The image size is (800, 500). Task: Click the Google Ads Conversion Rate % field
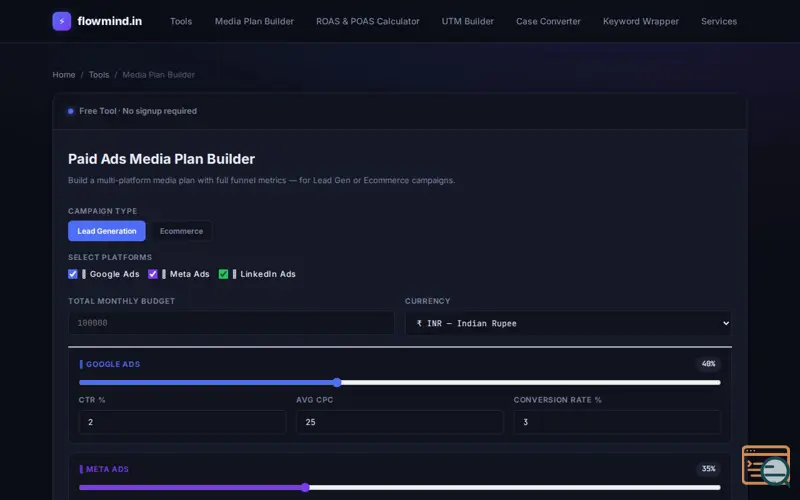click(x=617, y=422)
